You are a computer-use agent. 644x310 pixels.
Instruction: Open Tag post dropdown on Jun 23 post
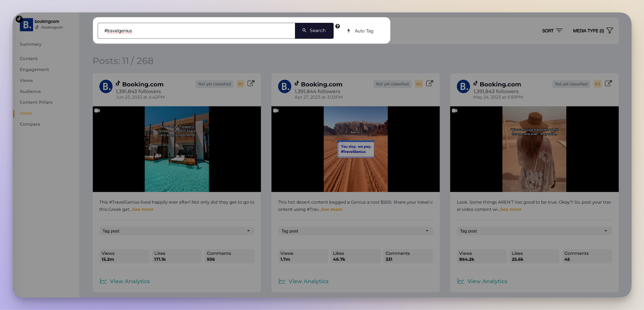click(177, 231)
